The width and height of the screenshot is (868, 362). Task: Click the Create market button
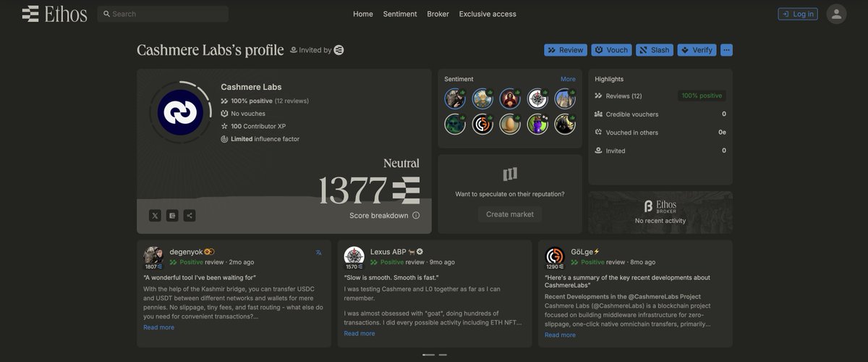click(510, 214)
